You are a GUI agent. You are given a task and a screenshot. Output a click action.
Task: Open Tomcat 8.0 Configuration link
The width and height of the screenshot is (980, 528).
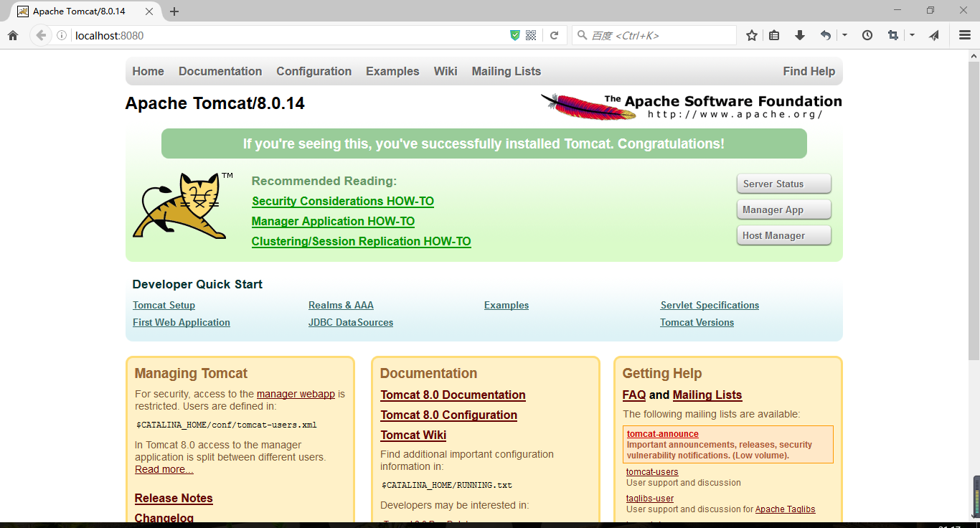click(448, 415)
